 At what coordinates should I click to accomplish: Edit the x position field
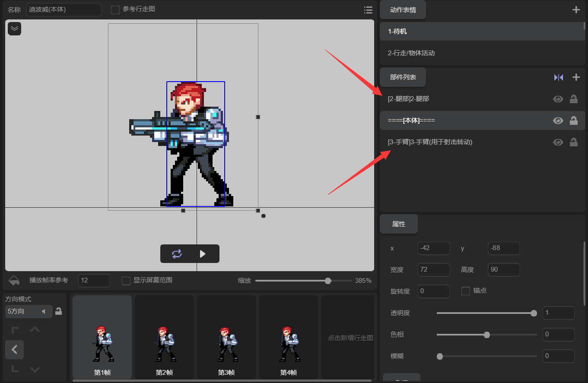pos(434,248)
